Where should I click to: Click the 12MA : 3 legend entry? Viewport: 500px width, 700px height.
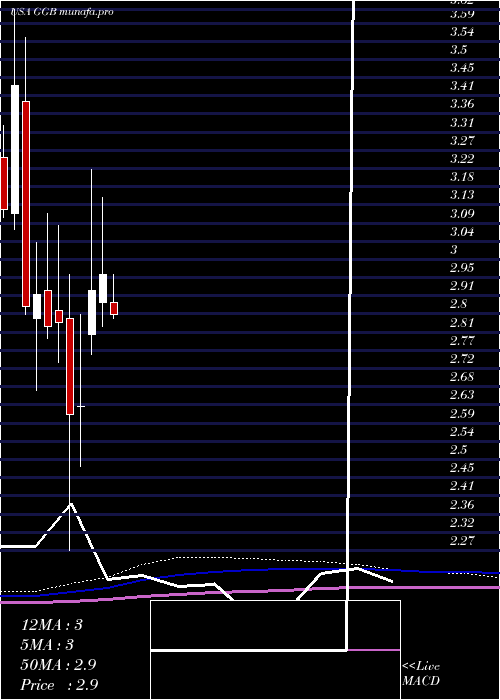tap(52, 625)
